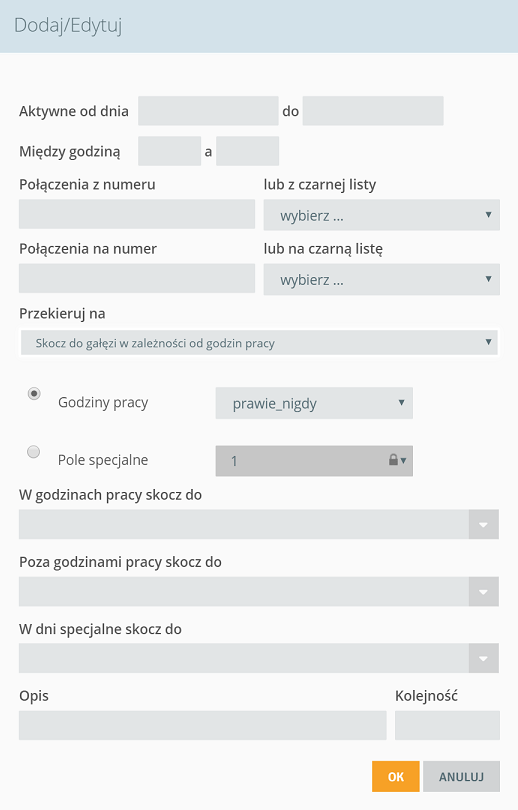518x810 pixels.
Task: Focus the end date field after 'do'
Action: 373,111
